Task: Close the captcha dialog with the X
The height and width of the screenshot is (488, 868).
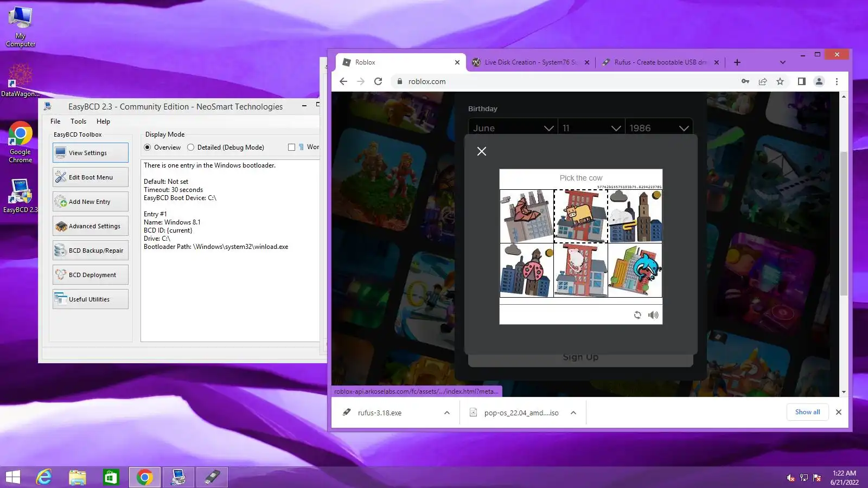Action: (x=482, y=151)
